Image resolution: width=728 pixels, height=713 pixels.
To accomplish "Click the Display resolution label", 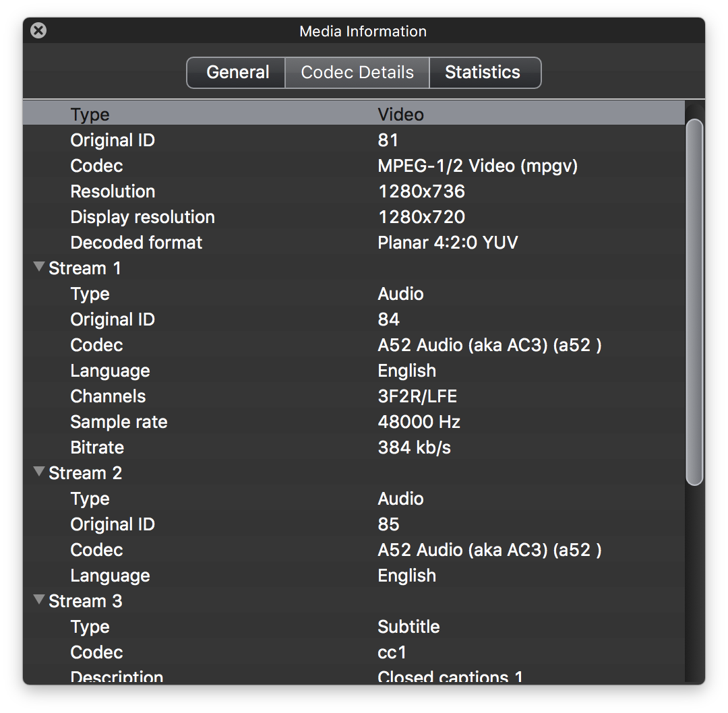I will pos(142,217).
